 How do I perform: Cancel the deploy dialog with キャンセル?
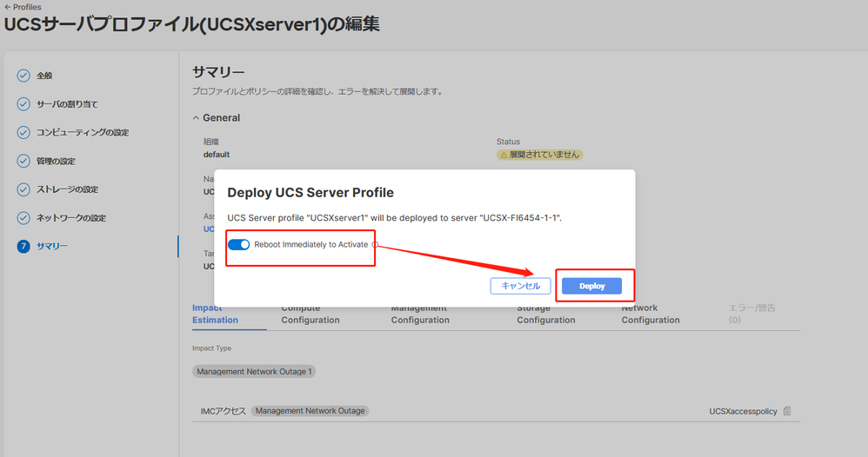point(520,286)
